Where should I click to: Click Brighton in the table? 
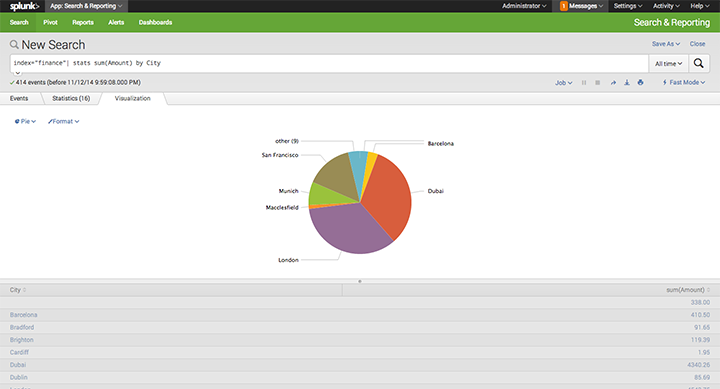pyautogui.click(x=22, y=340)
